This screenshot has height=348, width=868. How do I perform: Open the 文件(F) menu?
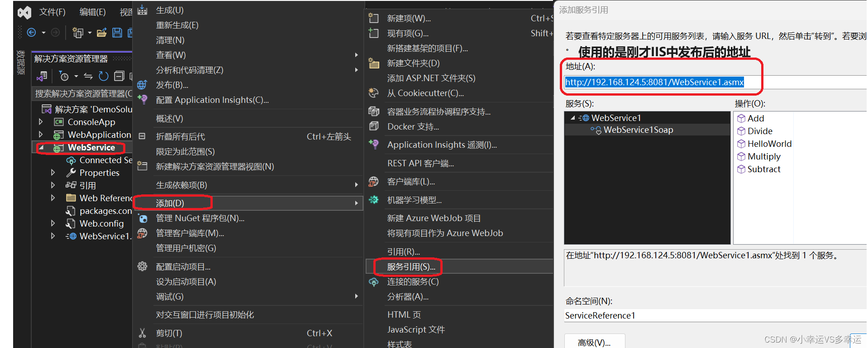pyautogui.click(x=52, y=12)
